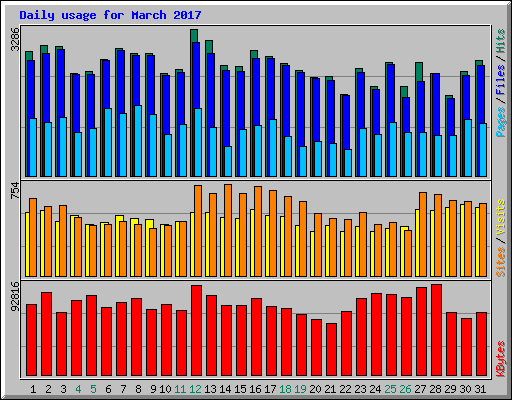Click the green hits bar for day 26

404,92
